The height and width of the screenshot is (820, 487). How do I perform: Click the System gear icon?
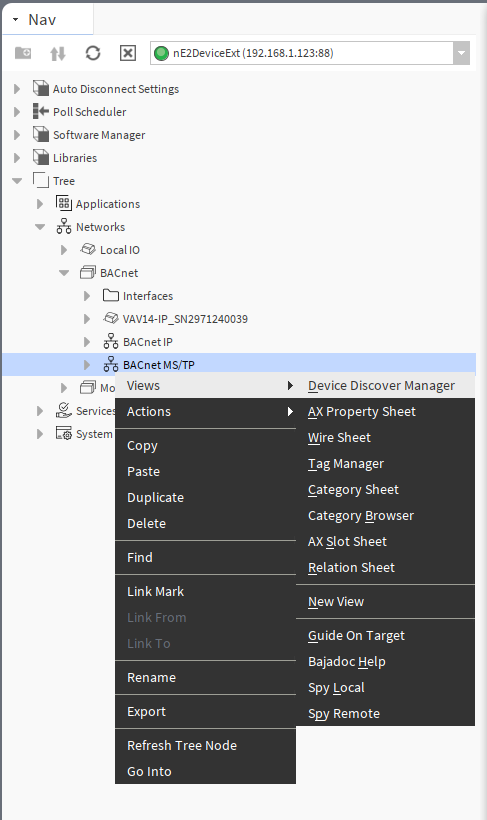[64, 434]
